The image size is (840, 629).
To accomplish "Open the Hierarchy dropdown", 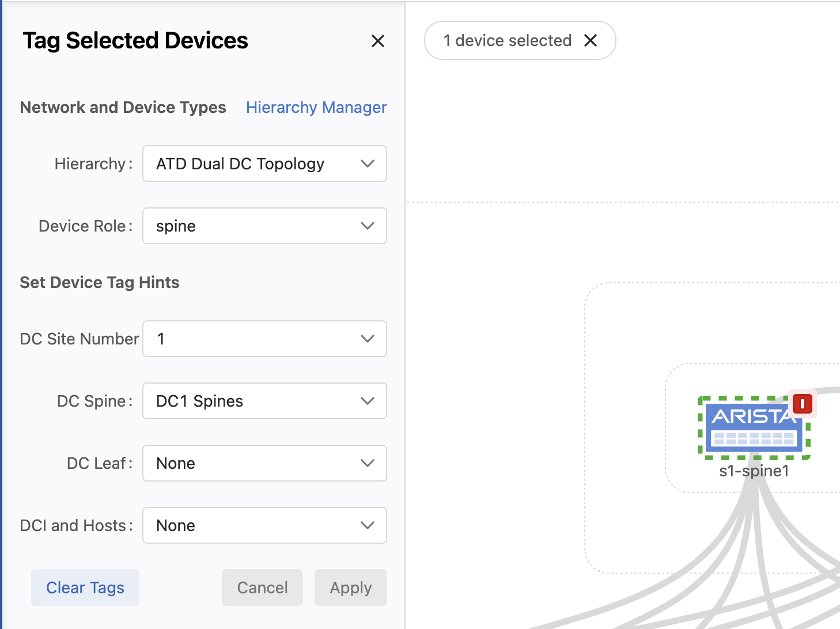I will point(264,164).
